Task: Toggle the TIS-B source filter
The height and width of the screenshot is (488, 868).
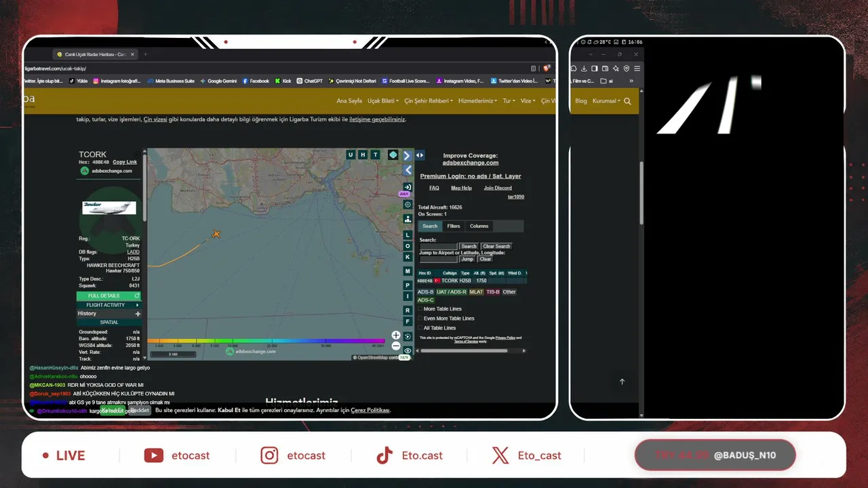Action: pos(493,292)
